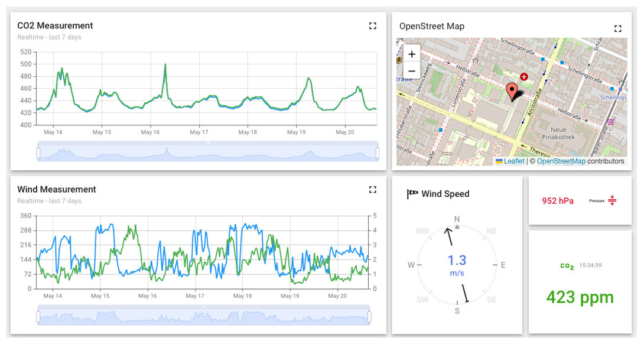Zoom out on the map
The width and height of the screenshot is (644, 344).
pyautogui.click(x=412, y=70)
